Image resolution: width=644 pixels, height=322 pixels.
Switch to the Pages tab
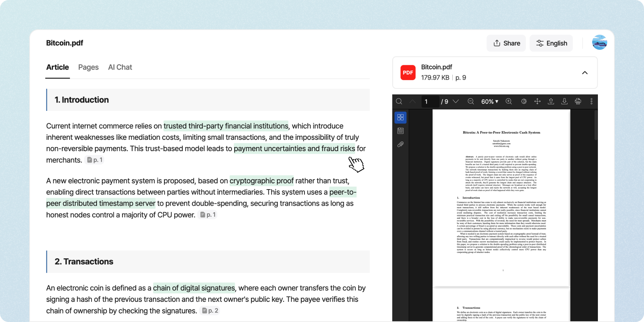89,67
